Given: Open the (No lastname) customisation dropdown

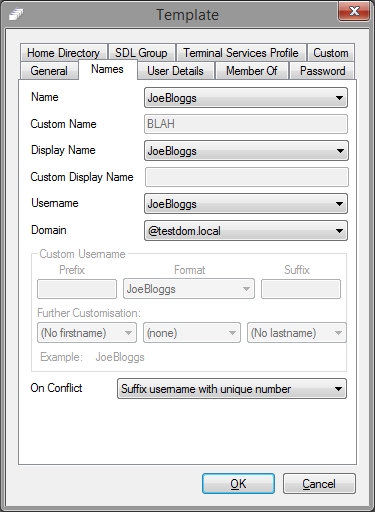Looking at the screenshot, I should point(297,333).
